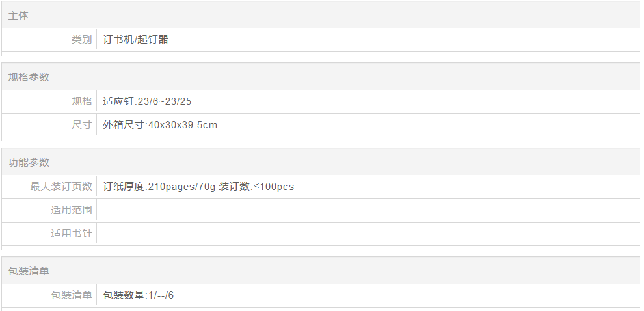Click the 起钉器 text in the category value

click(x=155, y=40)
